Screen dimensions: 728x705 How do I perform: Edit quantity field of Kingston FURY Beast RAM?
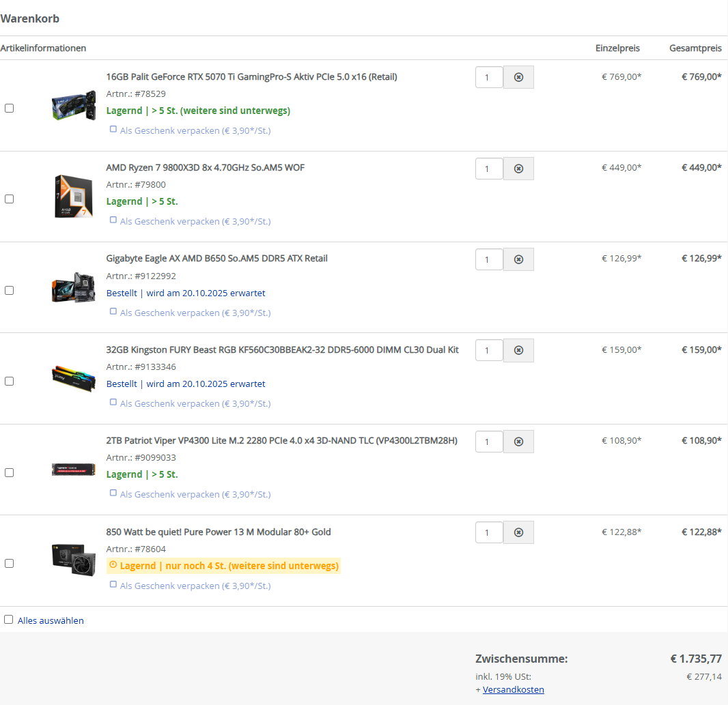[490, 350]
